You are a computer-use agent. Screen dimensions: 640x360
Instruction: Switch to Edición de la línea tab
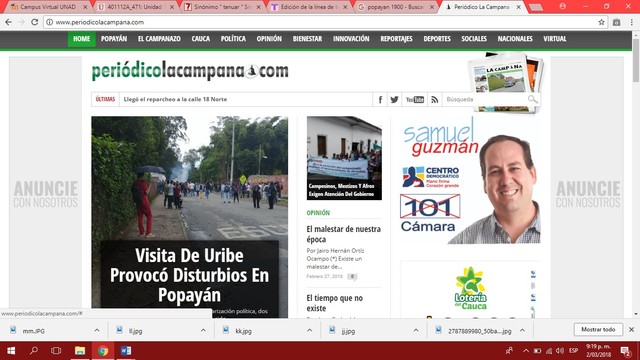[x=309, y=7]
